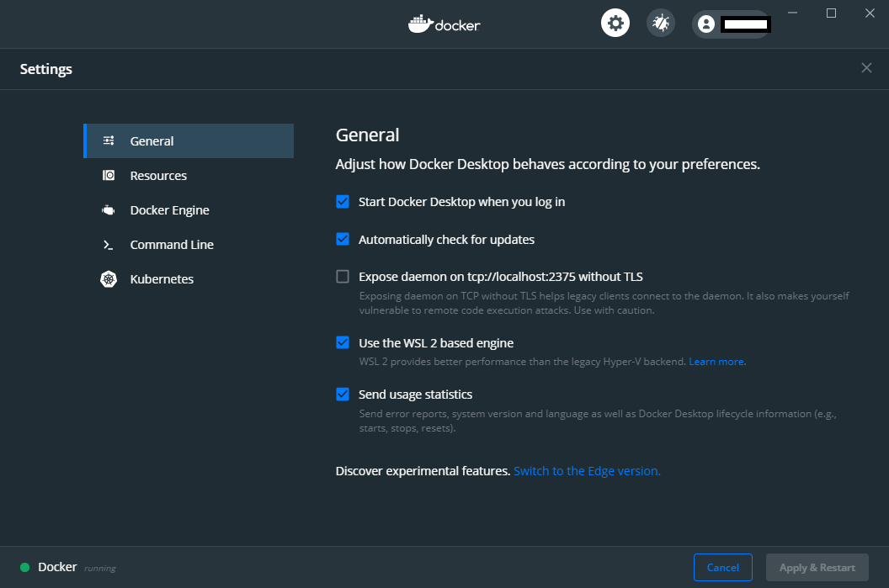Enable Expose daemon on tcp://localhost:2375 without TLS

pyautogui.click(x=343, y=277)
